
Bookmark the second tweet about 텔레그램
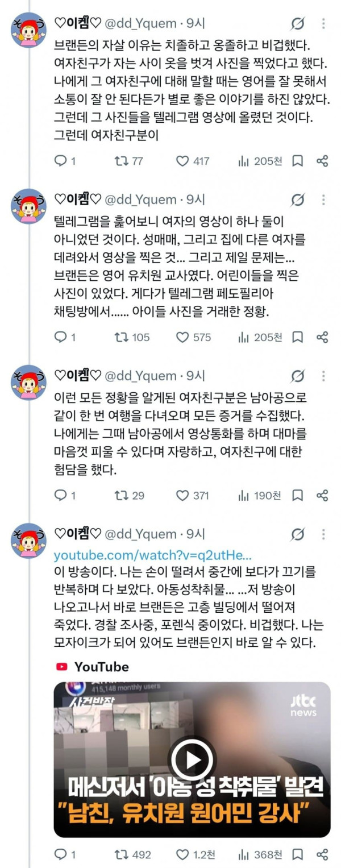pyautogui.click(x=297, y=337)
